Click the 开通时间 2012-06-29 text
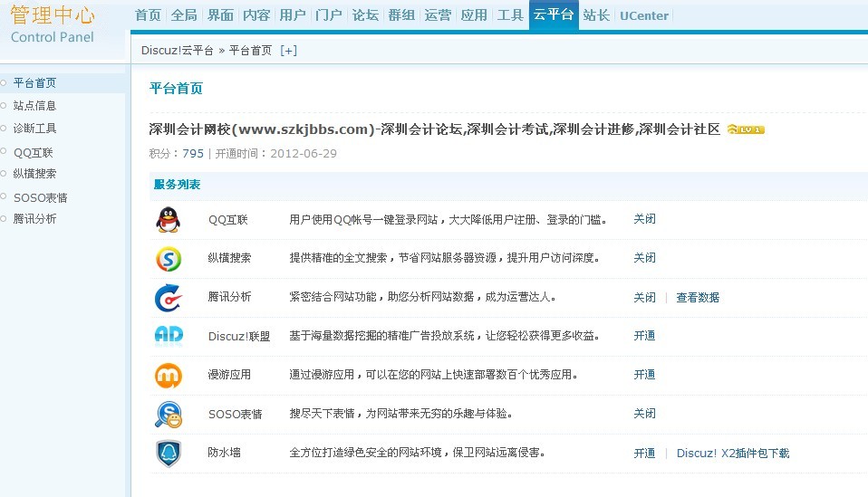 coord(275,153)
